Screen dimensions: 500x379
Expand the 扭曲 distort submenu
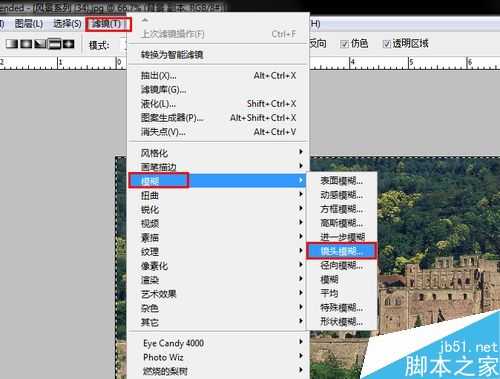218,195
